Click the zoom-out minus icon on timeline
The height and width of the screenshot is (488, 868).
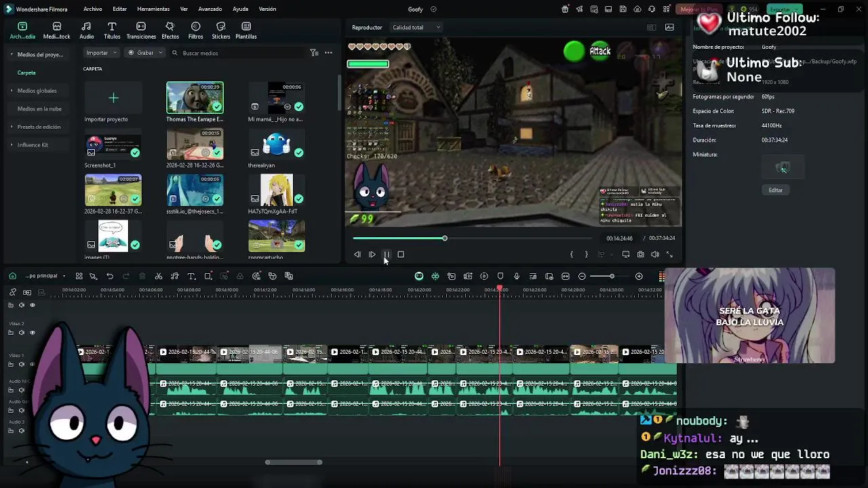(582, 276)
